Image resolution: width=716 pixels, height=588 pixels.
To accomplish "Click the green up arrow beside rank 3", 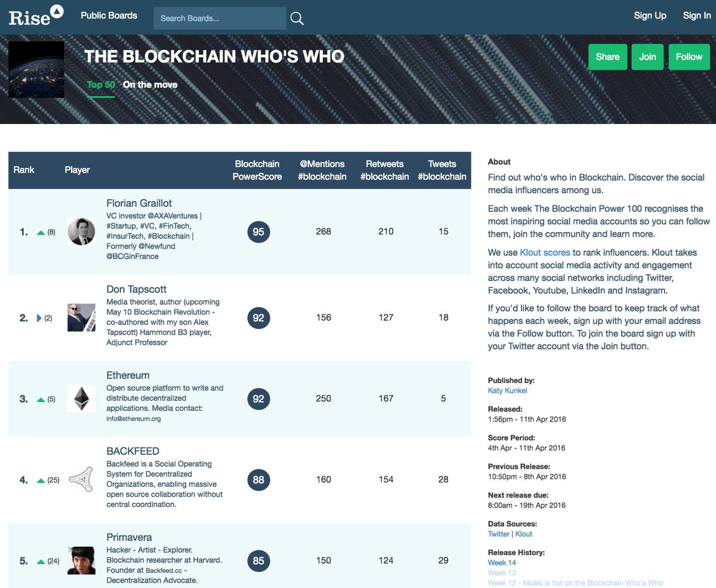I will (x=41, y=400).
